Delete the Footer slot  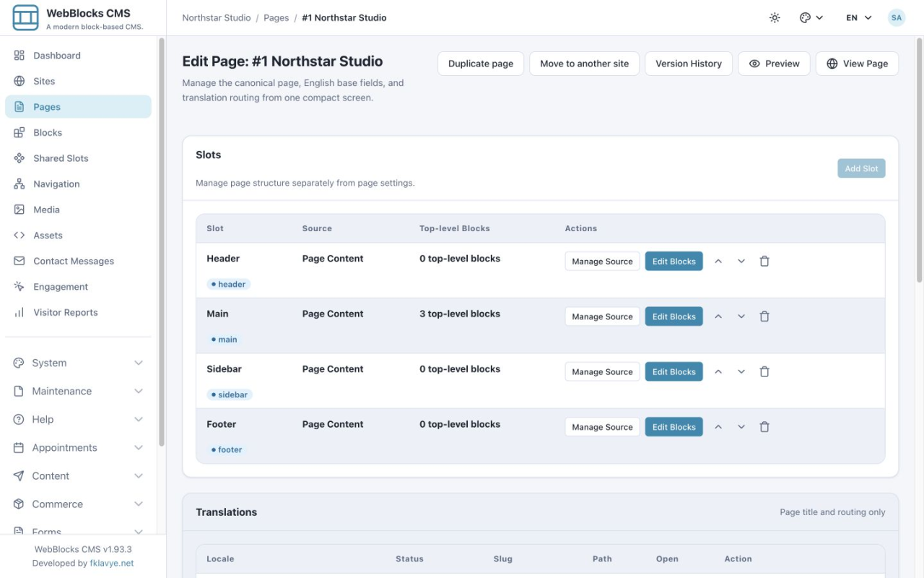click(764, 427)
